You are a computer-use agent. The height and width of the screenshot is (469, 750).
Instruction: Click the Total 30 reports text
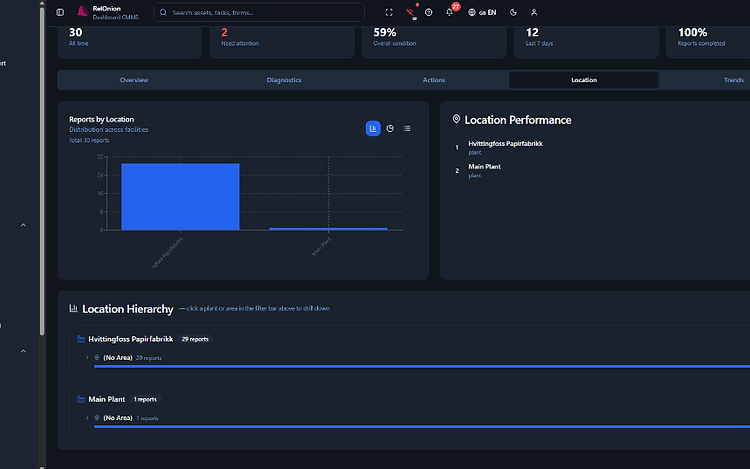point(89,141)
